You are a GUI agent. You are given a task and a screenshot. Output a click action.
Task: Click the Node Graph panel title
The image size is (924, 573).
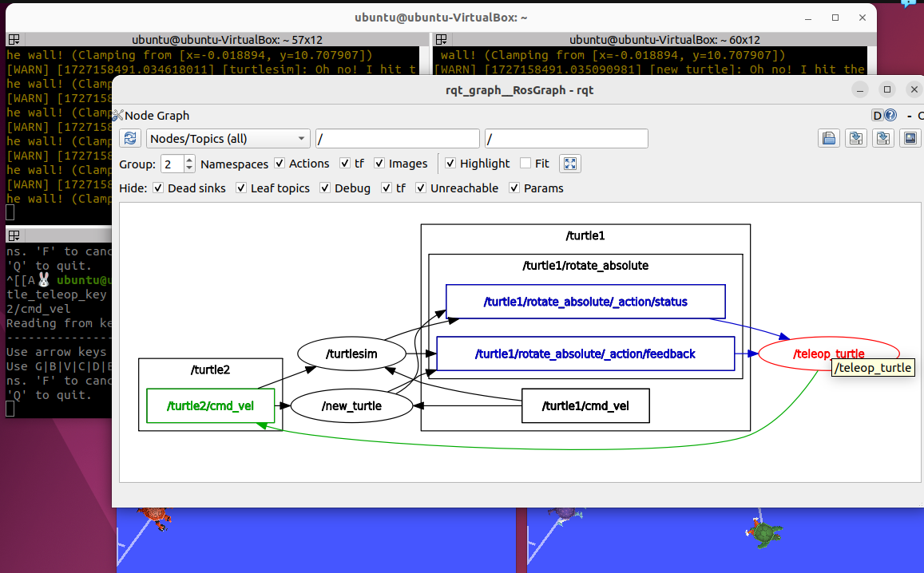pos(157,116)
